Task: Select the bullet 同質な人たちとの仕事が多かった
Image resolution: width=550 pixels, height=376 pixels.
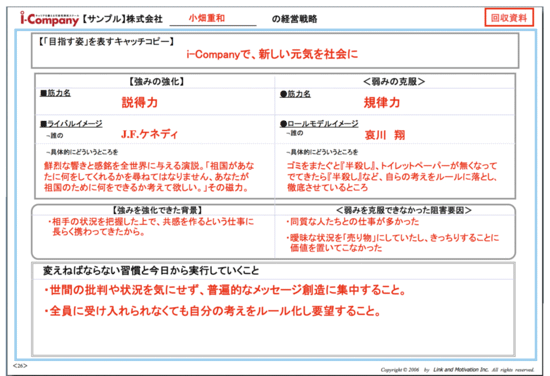Action: [x=352, y=222]
